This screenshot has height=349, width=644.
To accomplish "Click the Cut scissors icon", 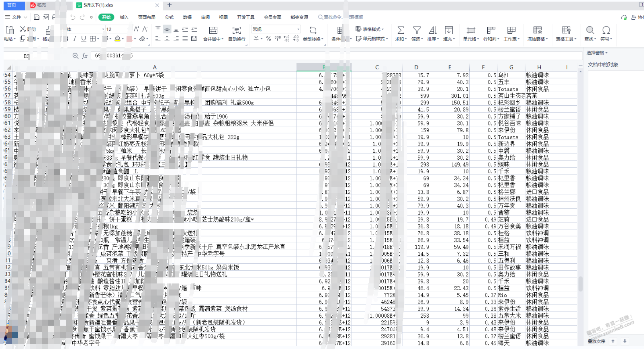I will 22,29.
